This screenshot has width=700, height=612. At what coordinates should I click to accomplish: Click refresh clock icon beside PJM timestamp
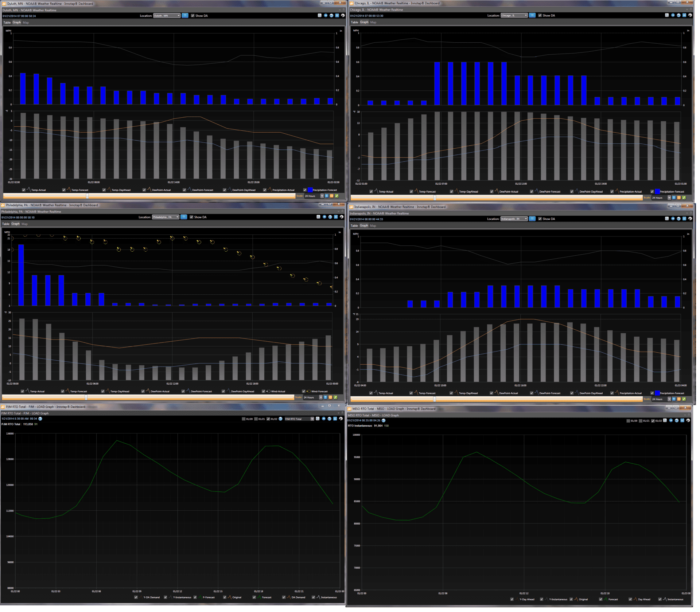coord(40,419)
